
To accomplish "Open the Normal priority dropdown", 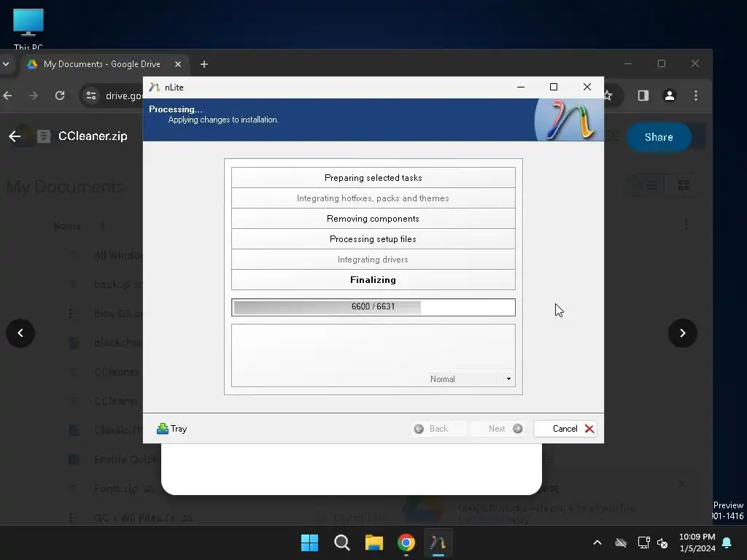I will (x=471, y=379).
